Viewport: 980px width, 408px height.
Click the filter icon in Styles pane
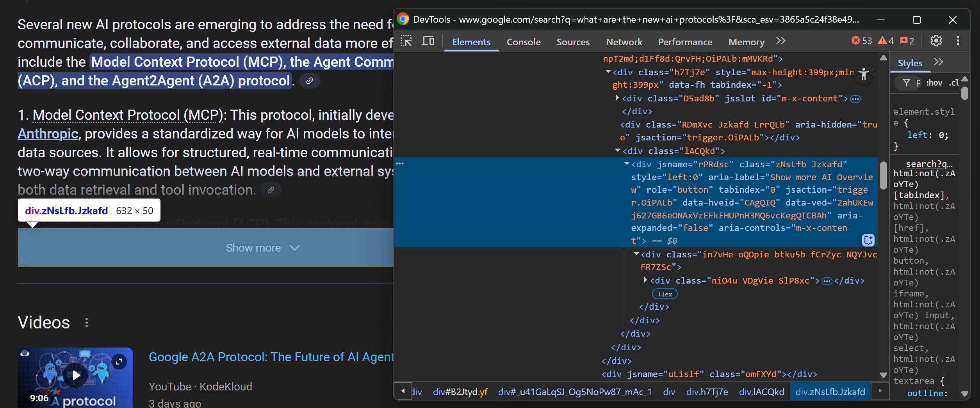907,83
